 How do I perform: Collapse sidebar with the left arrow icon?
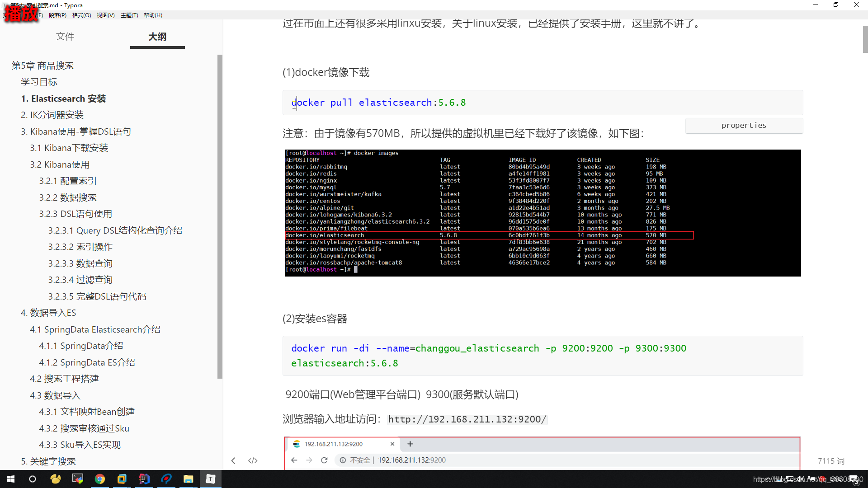tap(233, 460)
